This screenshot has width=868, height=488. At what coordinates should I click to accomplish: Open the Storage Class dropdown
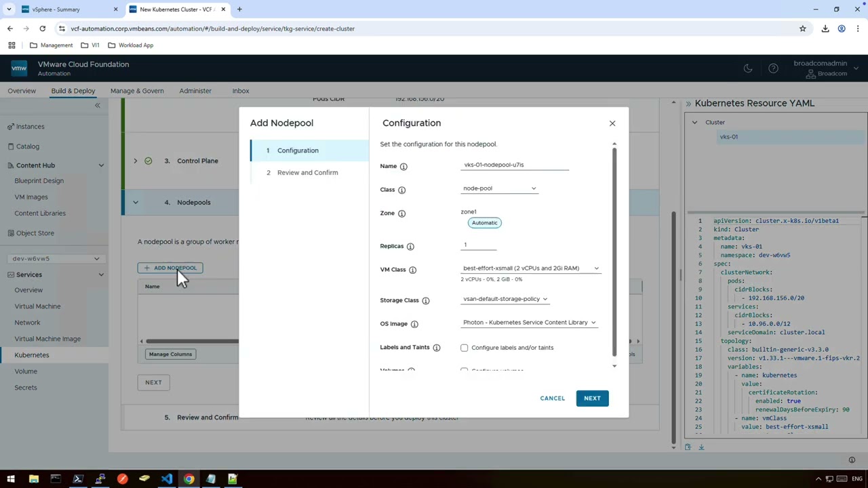click(x=505, y=299)
